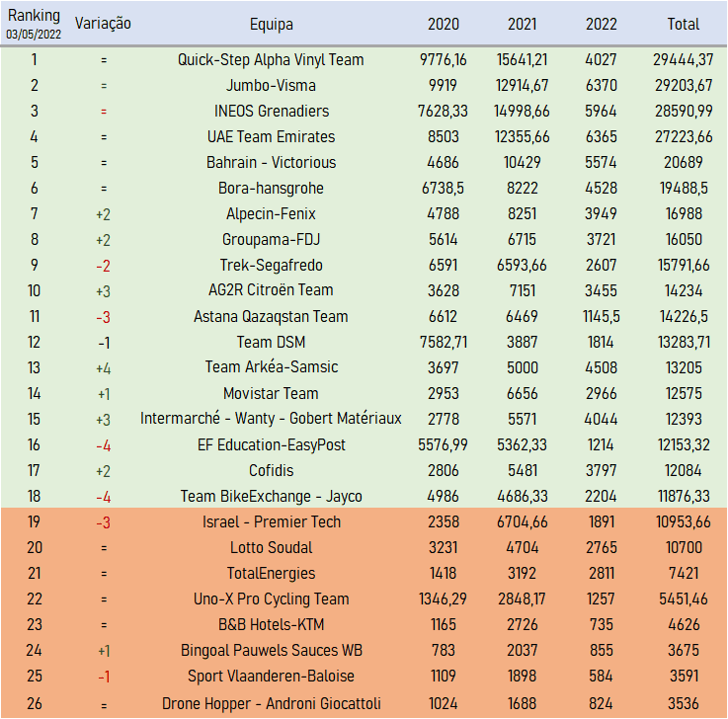Click the Lotto Soudal team name
Screen dimensions: 728x719
click(271, 547)
